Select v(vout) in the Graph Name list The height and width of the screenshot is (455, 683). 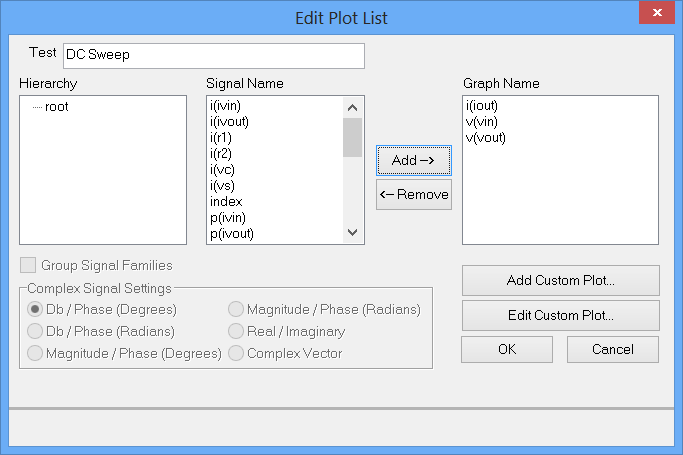pos(485,137)
